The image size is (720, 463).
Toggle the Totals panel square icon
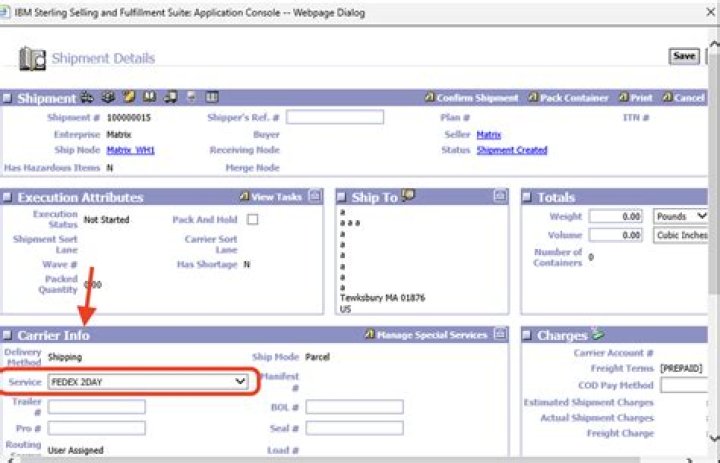527,198
